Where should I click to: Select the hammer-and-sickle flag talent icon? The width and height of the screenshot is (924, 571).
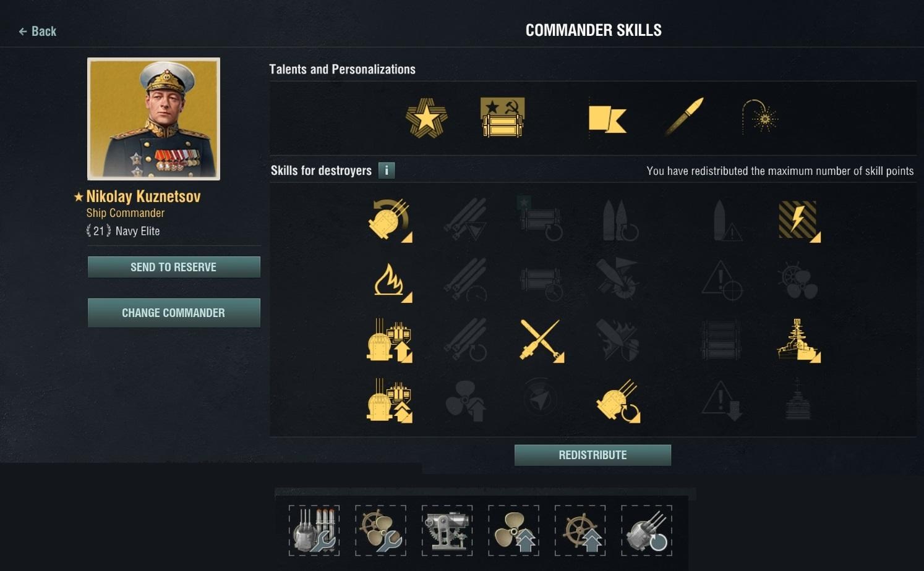click(502, 117)
